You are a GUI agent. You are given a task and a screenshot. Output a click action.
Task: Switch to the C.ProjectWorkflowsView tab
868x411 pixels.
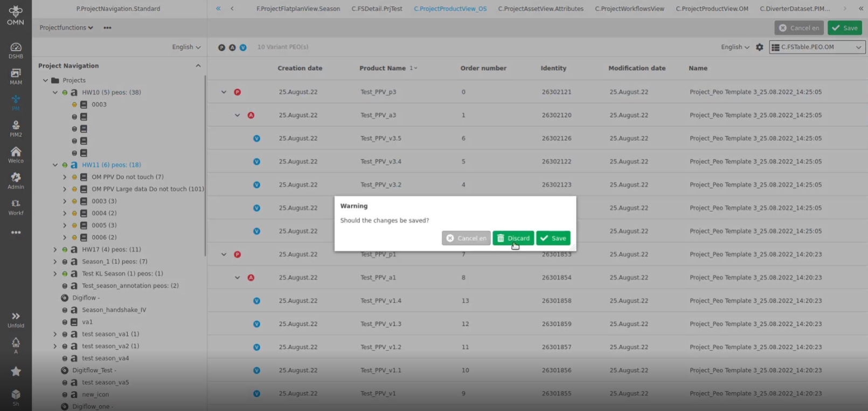629,9
